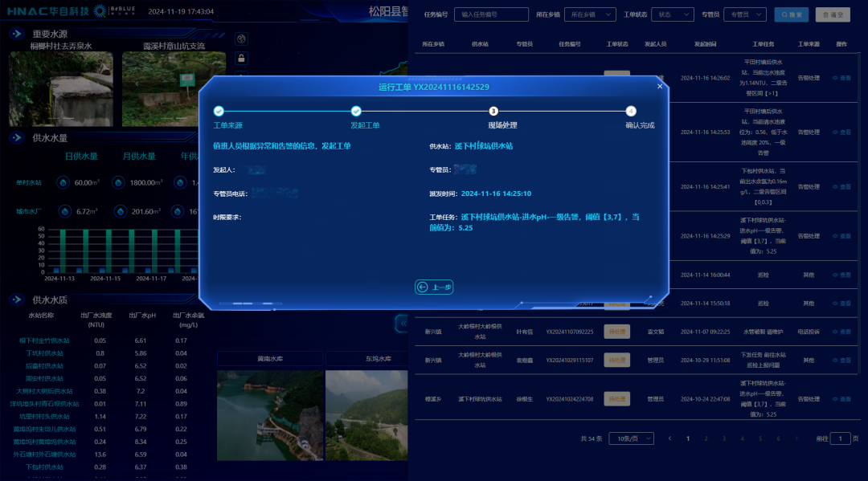Click water drop icon beside 201.60m³

119,211
